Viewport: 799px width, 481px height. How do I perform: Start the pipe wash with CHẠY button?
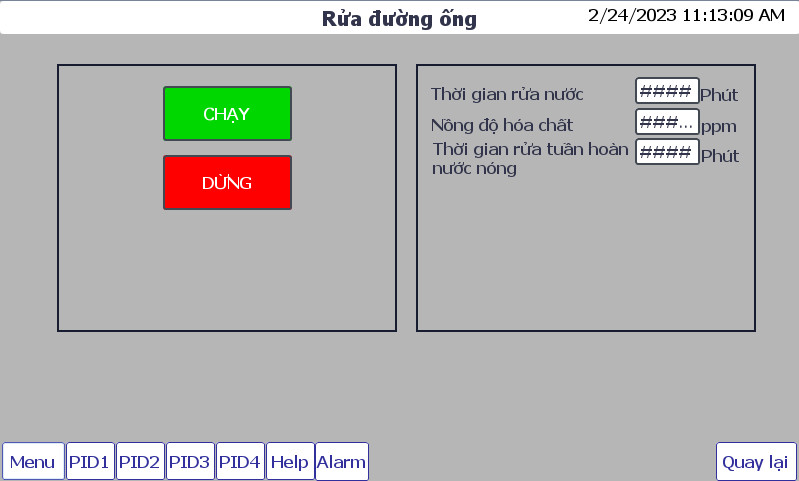(x=227, y=114)
